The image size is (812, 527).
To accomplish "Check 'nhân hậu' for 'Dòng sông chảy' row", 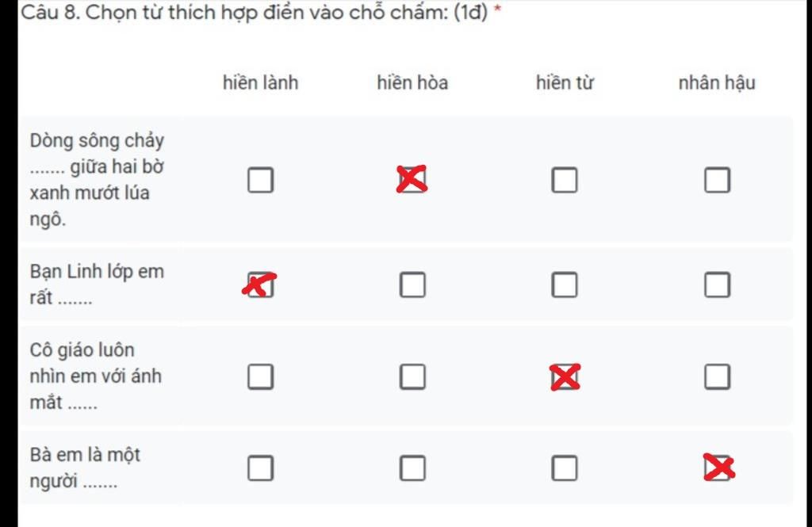I will click(x=717, y=180).
